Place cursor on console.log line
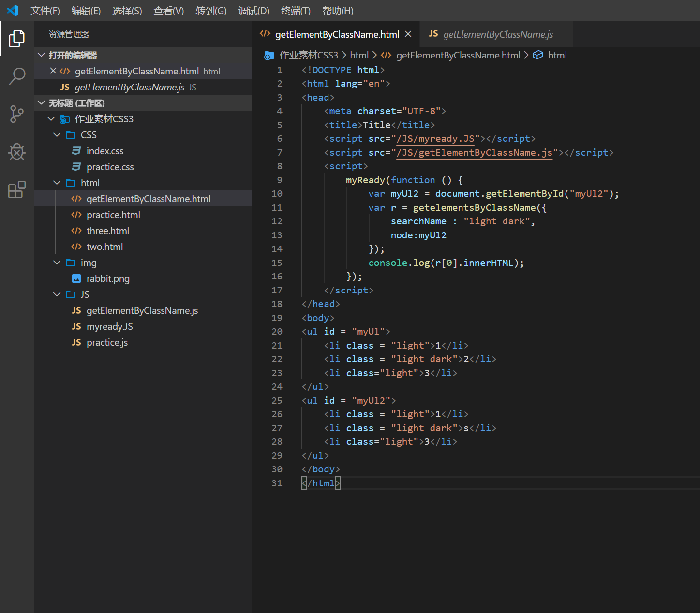This screenshot has width=700, height=613. [446, 263]
